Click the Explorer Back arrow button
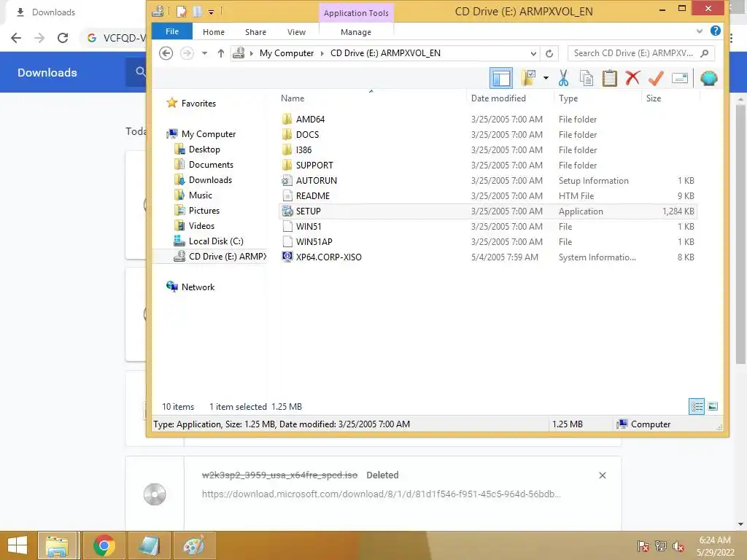Screen dimensions: 747x560 [166, 52]
